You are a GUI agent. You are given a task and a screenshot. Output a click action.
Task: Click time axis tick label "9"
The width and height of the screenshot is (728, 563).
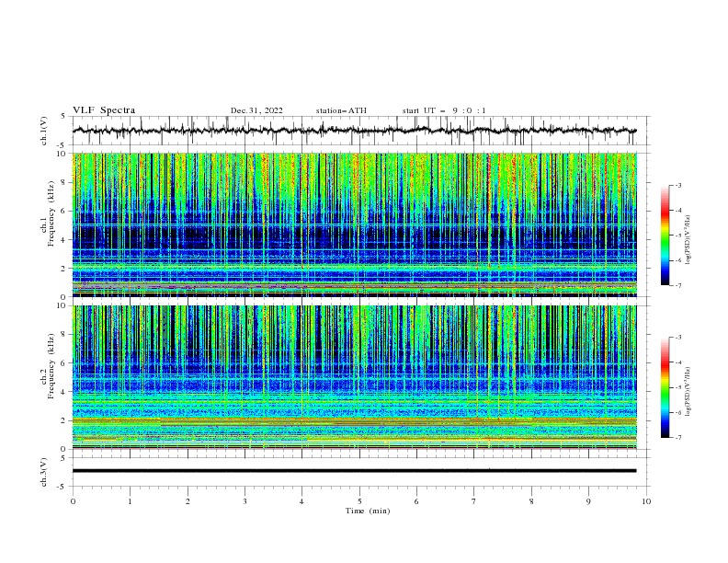[x=588, y=501]
